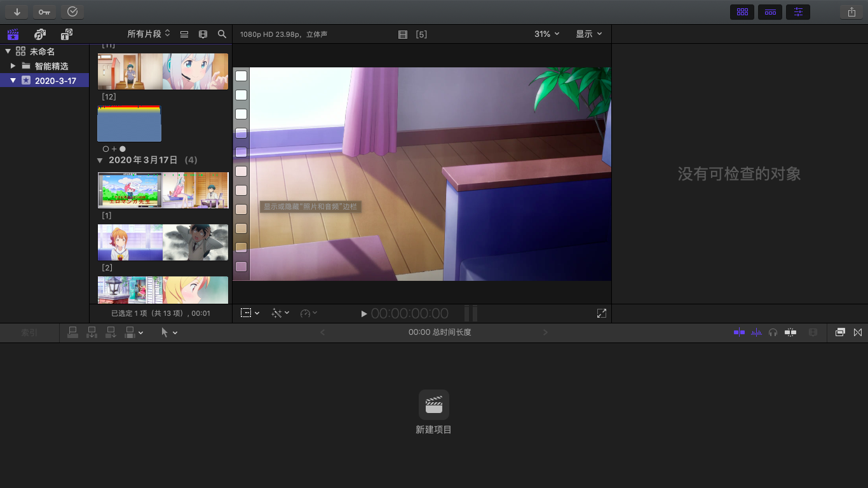Screen dimensions: 868x488
Task: Open the 所有片段 clip filter dropdown
Action: [x=149, y=34]
